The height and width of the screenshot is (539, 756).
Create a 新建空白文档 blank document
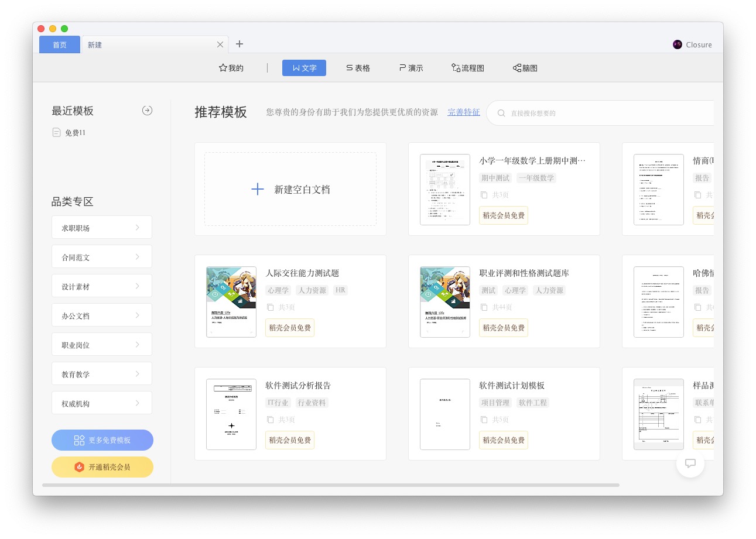coord(290,188)
